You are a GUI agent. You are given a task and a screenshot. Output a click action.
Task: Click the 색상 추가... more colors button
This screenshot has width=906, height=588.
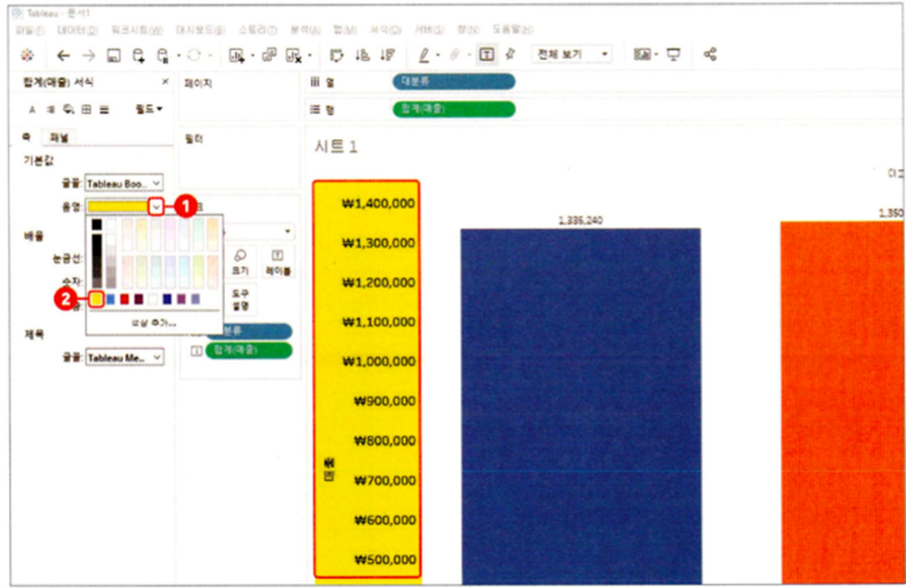click(153, 323)
